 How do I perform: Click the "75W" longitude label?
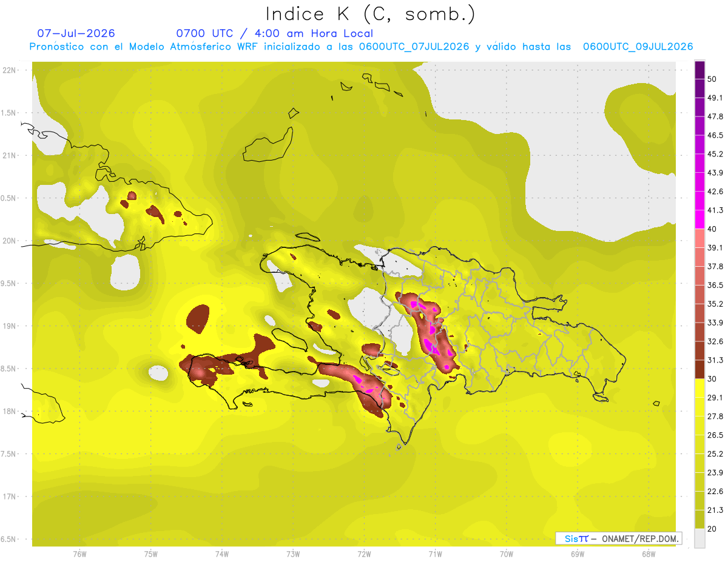click(x=150, y=554)
